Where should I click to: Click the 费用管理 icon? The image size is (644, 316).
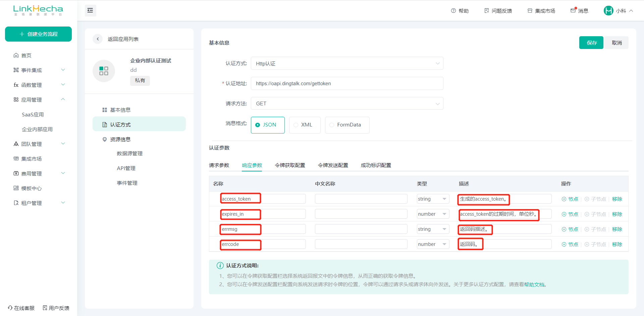point(16,173)
